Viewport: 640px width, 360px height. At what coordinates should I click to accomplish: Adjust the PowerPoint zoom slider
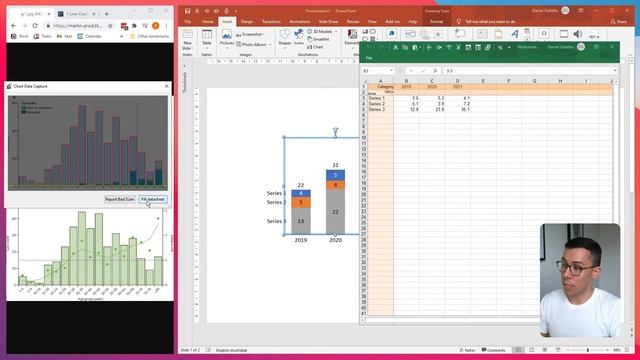(x=588, y=350)
